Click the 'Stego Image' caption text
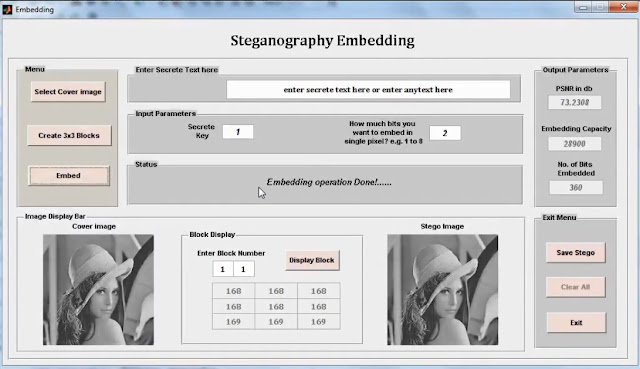This screenshot has width=640, height=369. pyautogui.click(x=442, y=226)
